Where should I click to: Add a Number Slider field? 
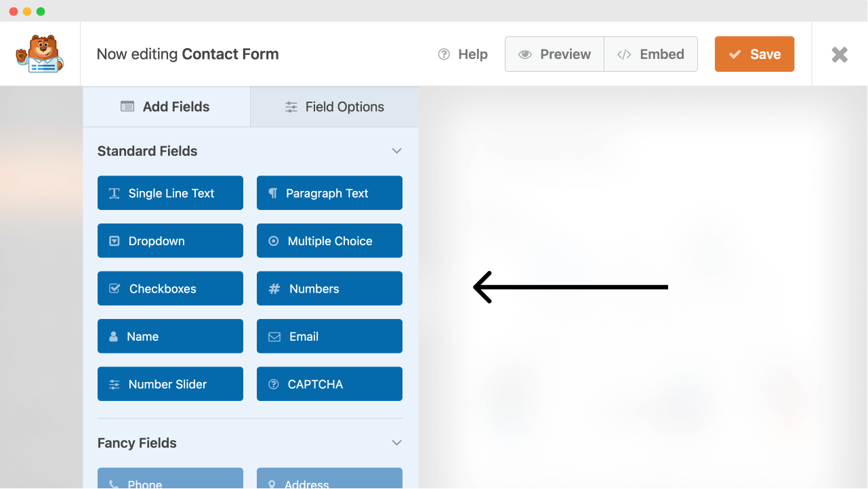click(170, 384)
